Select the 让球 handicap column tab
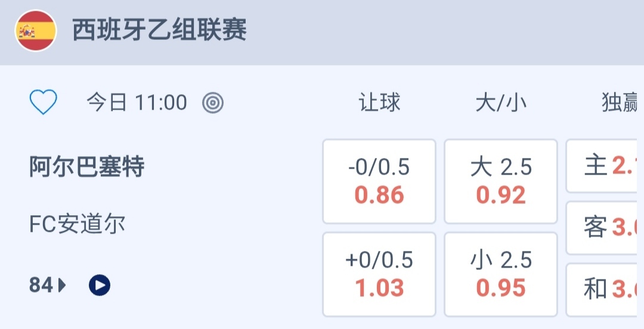The height and width of the screenshot is (329, 644). [x=379, y=103]
